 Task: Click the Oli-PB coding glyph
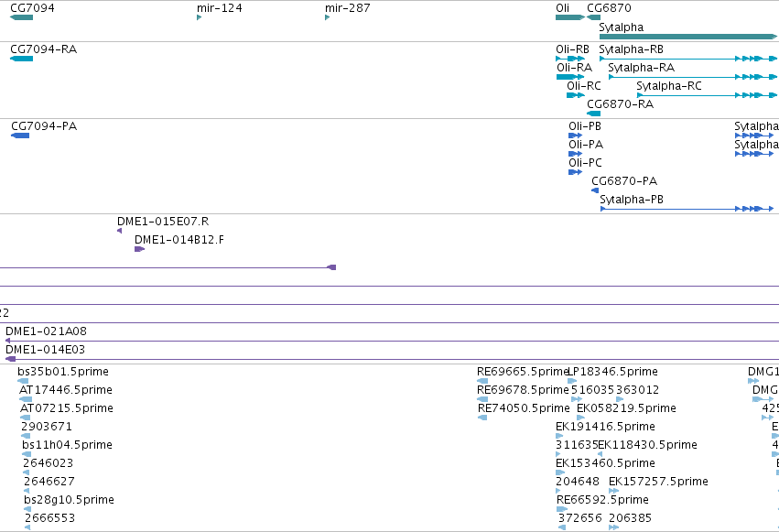575,136
